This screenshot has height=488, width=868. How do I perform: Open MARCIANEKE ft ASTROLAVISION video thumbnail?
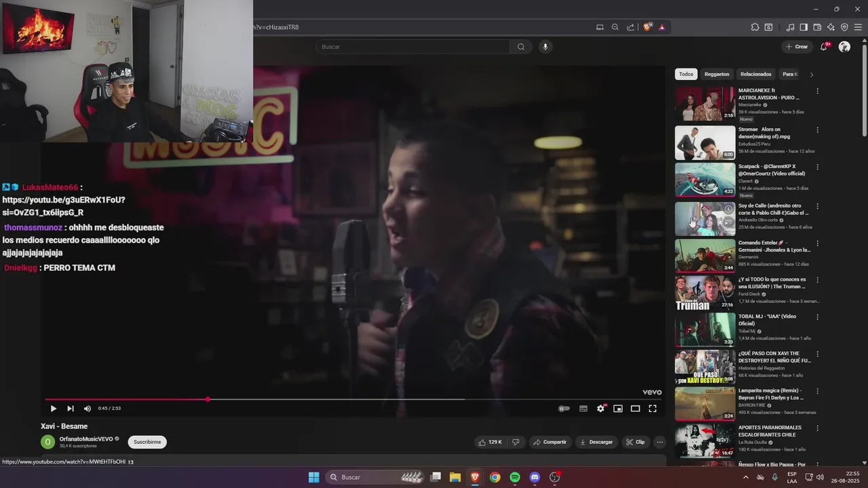[705, 104]
